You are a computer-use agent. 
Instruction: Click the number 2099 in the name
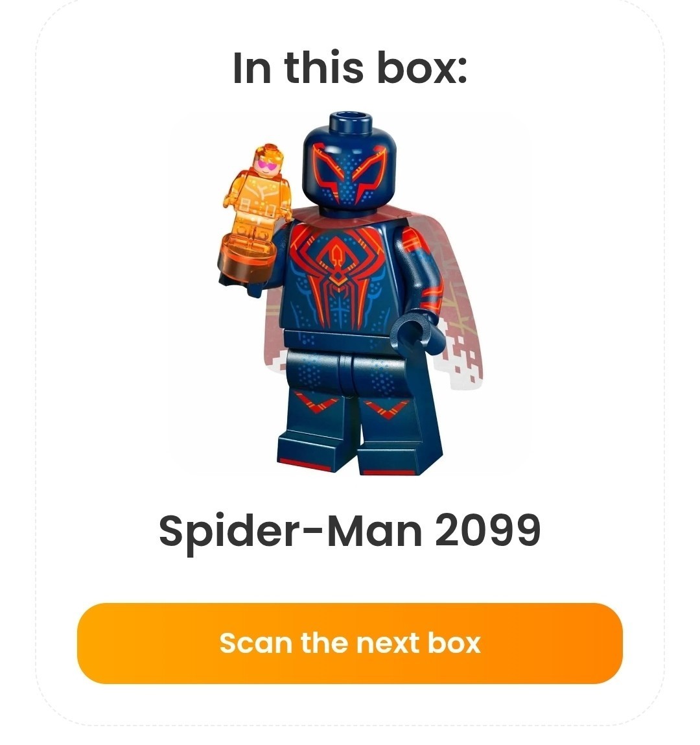click(x=487, y=530)
